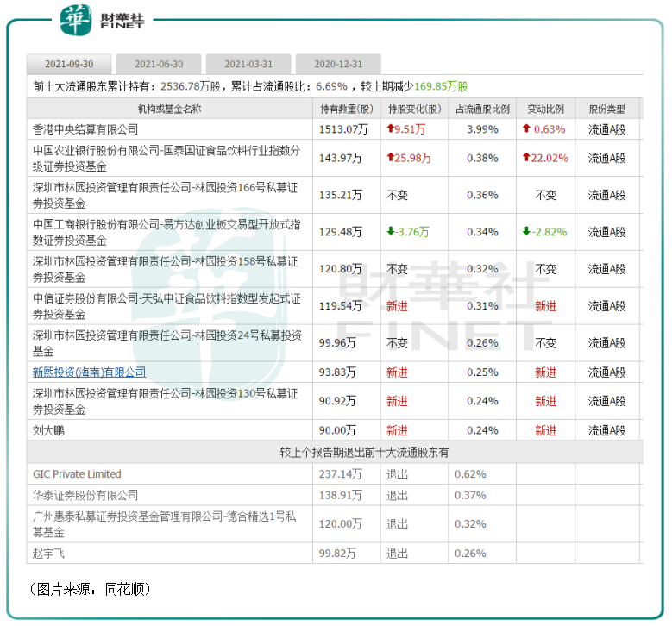This screenshot has width=672, height=626.
Task: Select 林园投资24号私募投资基金 name
Action: (167, 343)
